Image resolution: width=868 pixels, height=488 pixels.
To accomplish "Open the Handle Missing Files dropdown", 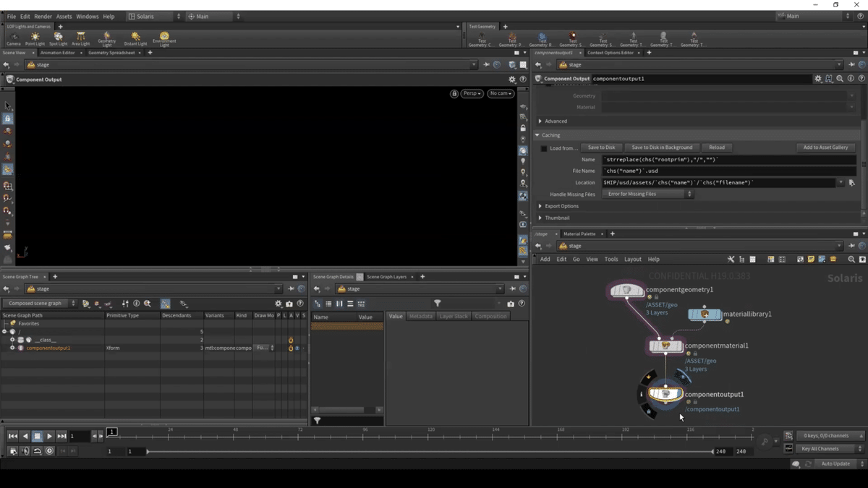I will tap(648, 194).
